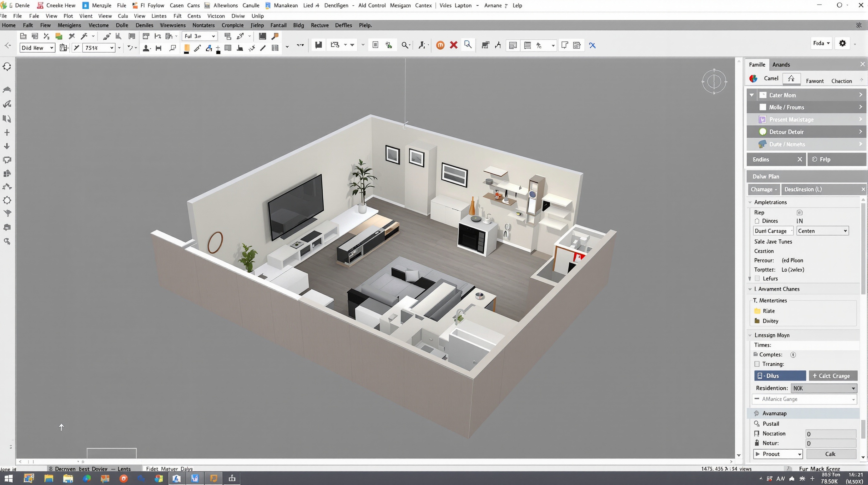Check the Comples checkbox
Image resolution: width=868 pixels, height=485 pixels.
pyautogui.click(x=756, y=355)
